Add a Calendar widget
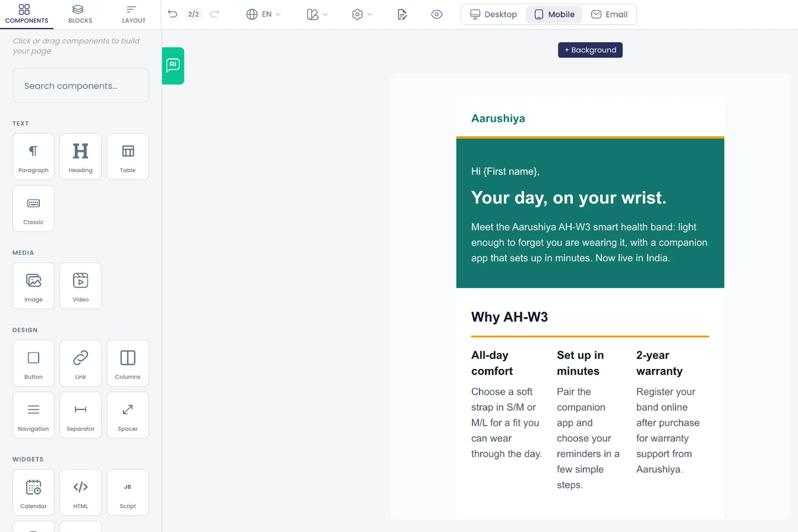Screen dimensions: 798x532 [33, 493]
